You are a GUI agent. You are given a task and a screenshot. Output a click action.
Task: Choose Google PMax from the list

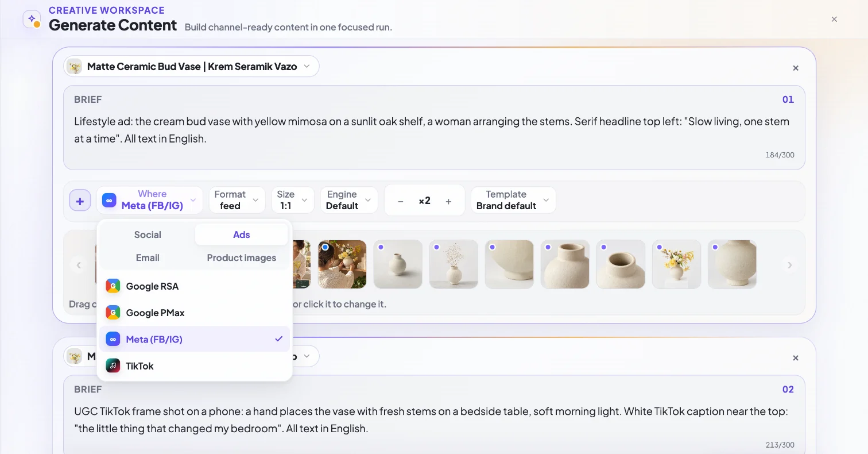coord(195,313)
